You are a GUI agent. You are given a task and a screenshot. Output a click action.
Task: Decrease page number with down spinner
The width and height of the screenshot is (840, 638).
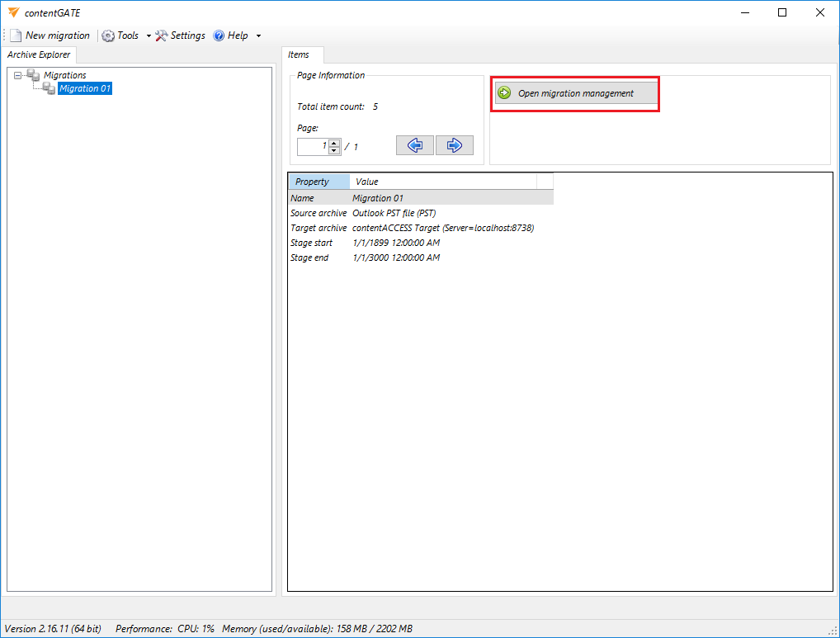[x=334, y=150]
